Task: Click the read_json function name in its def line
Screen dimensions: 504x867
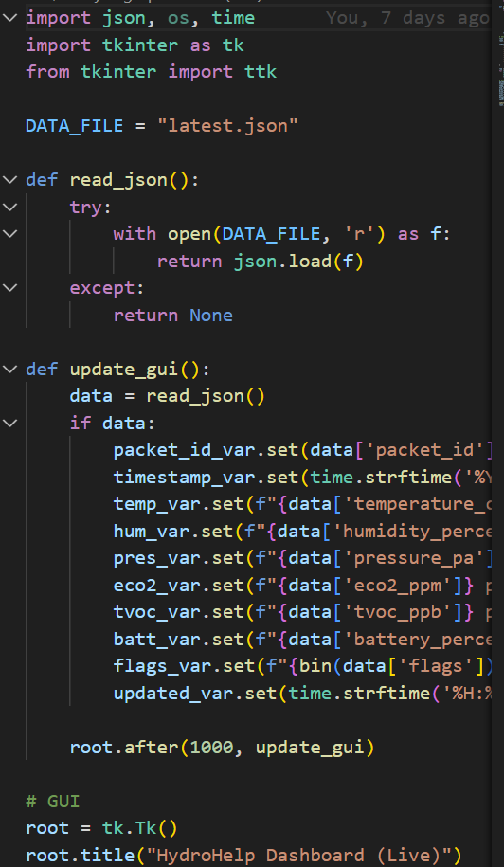Action: [x=118, y=180]
